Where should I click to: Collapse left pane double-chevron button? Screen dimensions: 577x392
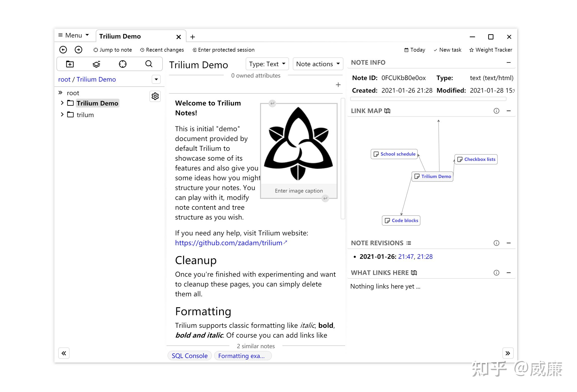pyautogui.click(x=64, y=353)
